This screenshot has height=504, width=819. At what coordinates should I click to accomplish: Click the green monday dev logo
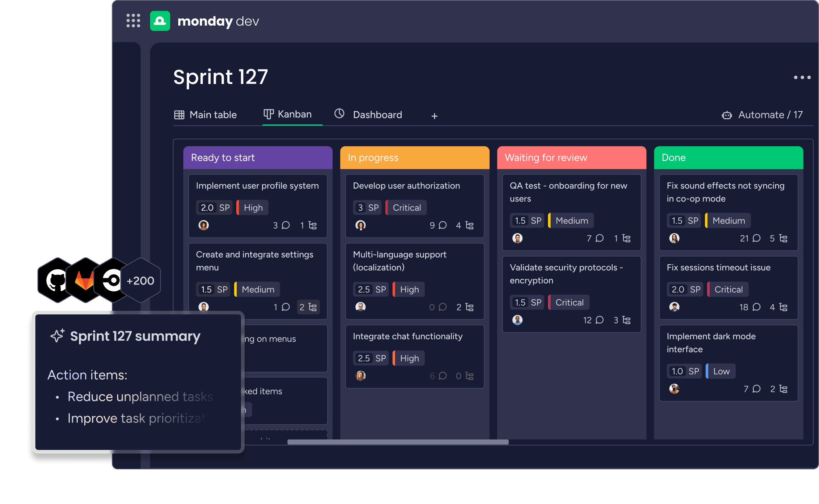point(160,21)
